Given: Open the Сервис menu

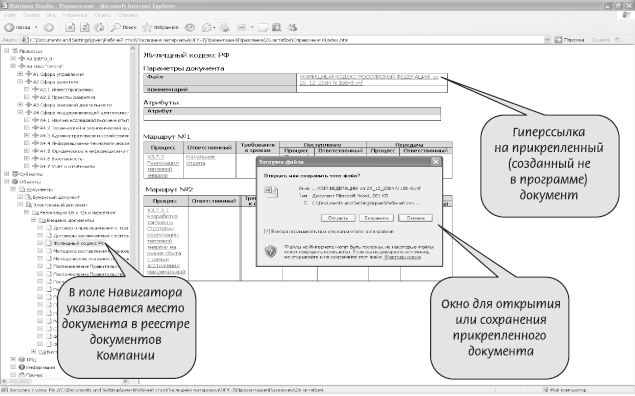Looking at the screenshot, I should click(x=103, y=15).
